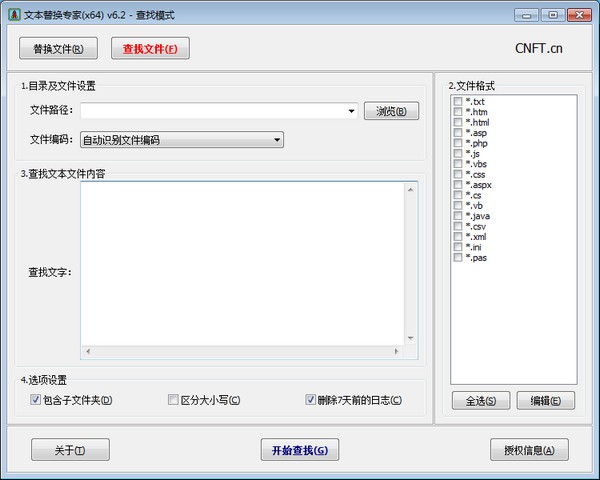The image size is (600, 480).
Task: Open the 文件路径 dropdown list
Action: (352, 111)
